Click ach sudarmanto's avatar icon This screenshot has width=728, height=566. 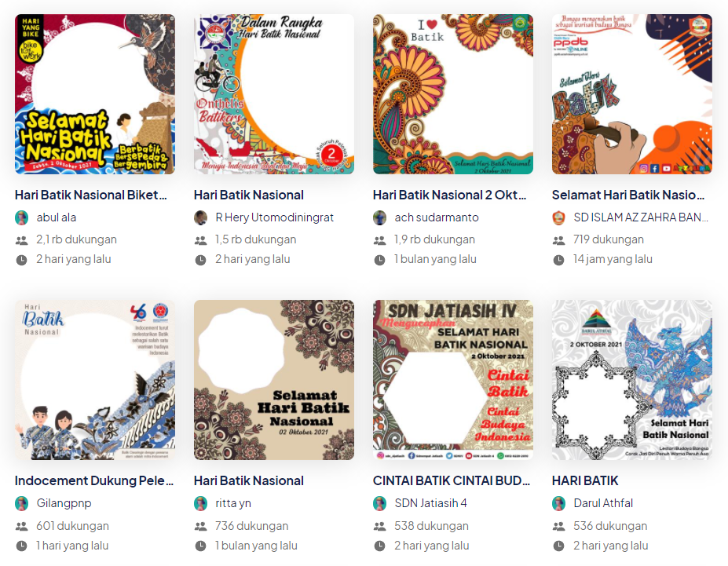tap(380, 217)
